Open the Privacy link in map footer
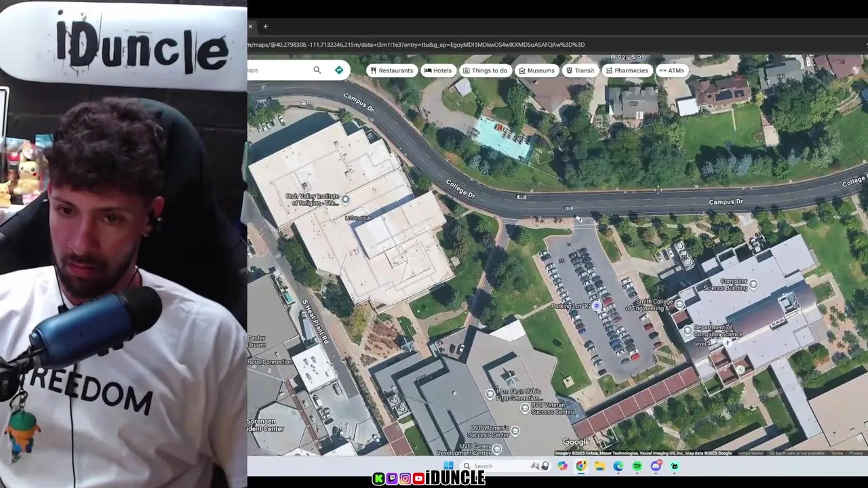Image resolution: width=868 pixels, height=488 pixels. (x=856, y=453)
